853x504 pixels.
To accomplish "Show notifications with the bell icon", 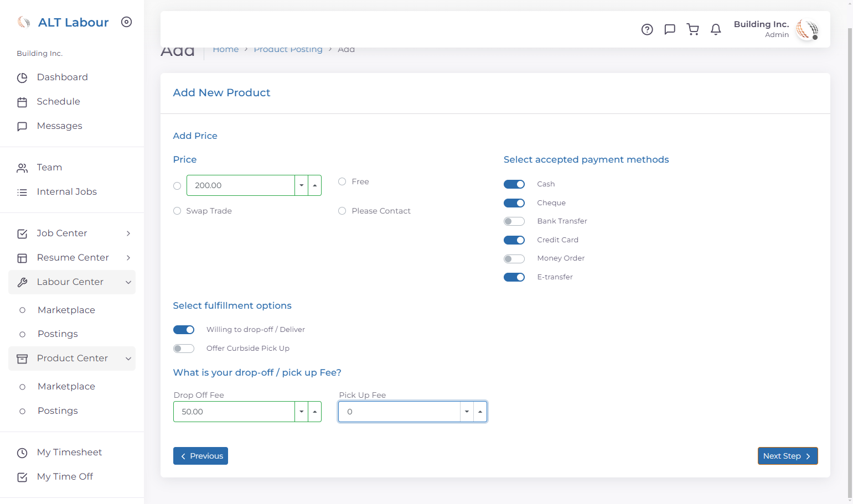I will point(716,29).
